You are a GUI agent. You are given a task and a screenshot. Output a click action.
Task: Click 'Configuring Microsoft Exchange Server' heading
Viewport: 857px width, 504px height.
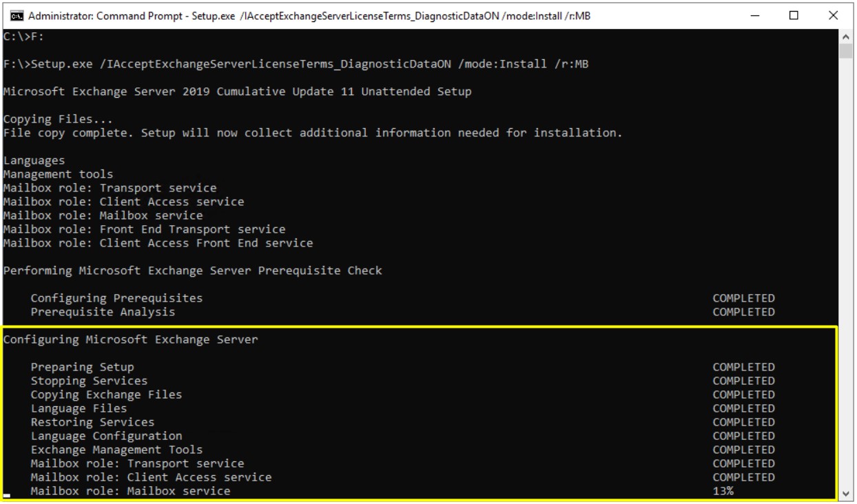tap(131, 339)
